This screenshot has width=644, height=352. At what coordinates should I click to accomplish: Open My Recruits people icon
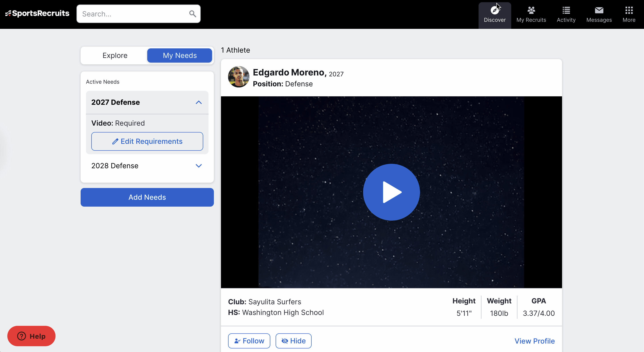tap(531, 10)
